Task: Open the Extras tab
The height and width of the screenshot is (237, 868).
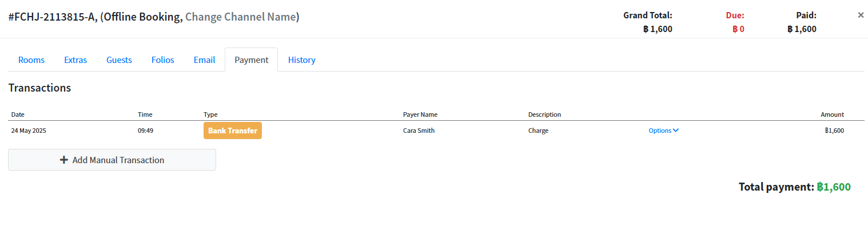Action: coord(75,60)
